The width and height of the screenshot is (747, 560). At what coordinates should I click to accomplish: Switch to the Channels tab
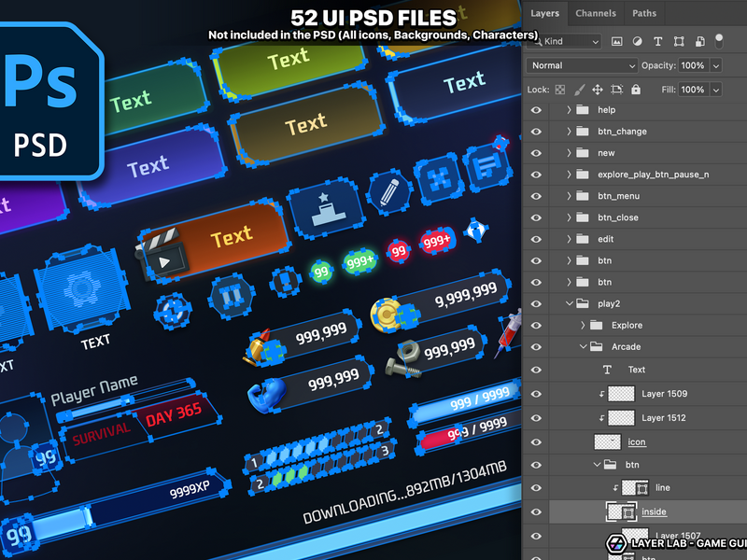pyautogui.click(x=596, y=13)
